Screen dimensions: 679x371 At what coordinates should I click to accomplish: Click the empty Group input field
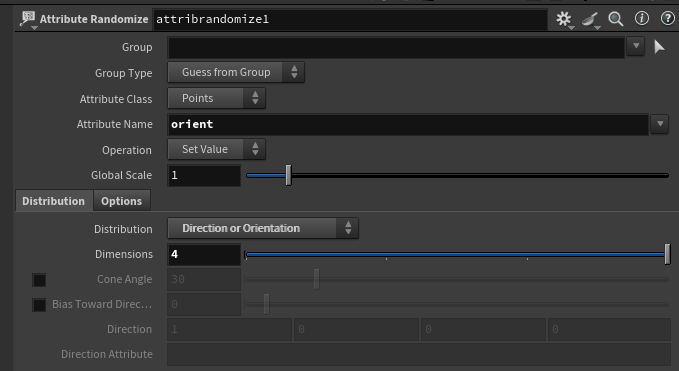[x=396, y=47]
